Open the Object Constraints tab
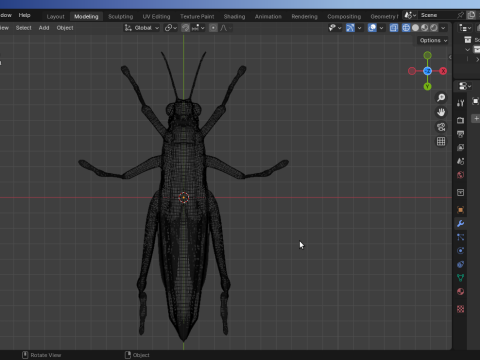Viewport: 480px width, 360px height. (461, 264)
